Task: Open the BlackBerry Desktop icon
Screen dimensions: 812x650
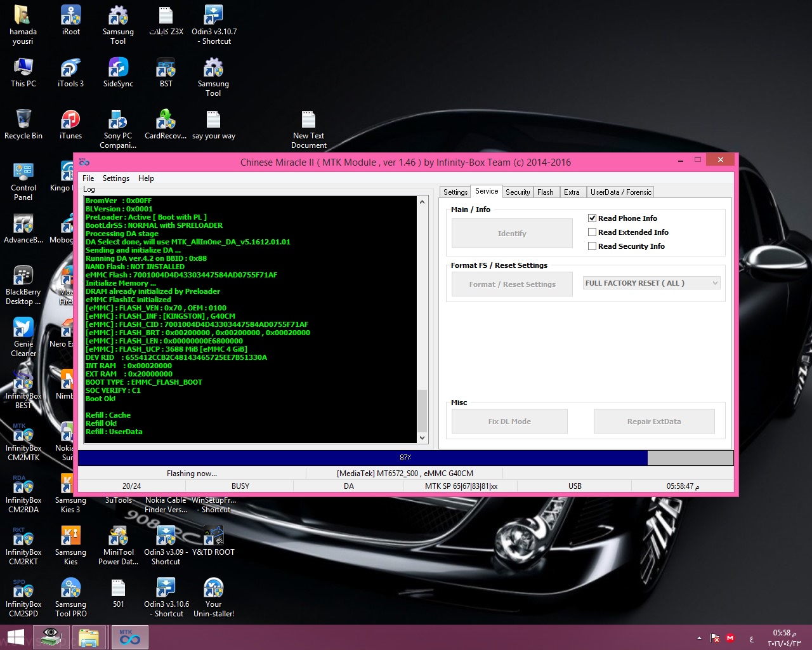Action: (23, 285)
